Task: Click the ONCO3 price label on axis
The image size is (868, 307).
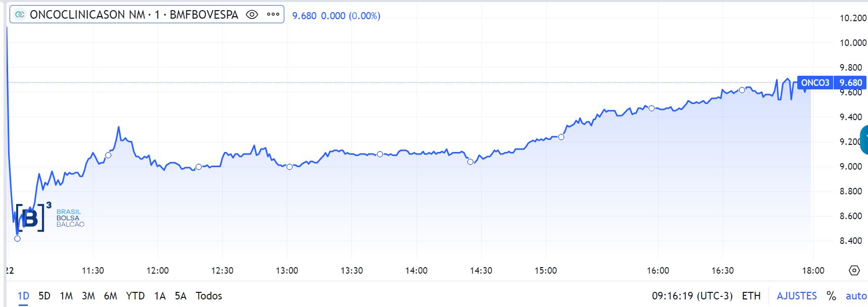Action: pyautogui.click(x=814, y=83)
